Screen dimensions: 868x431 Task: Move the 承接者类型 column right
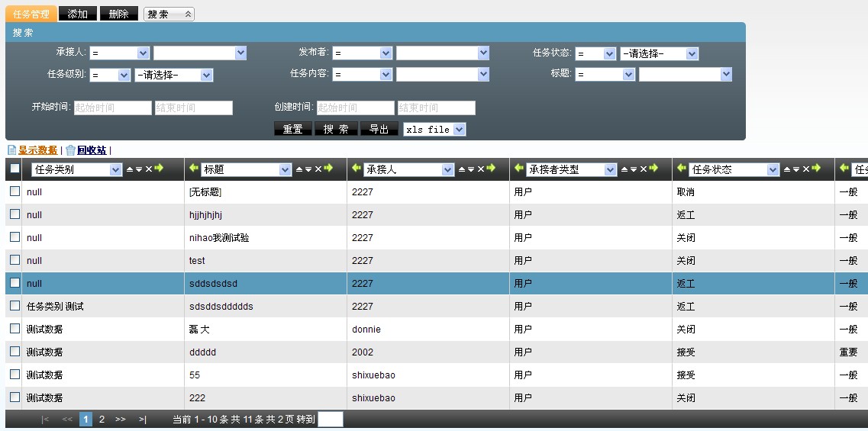point(654,169)
